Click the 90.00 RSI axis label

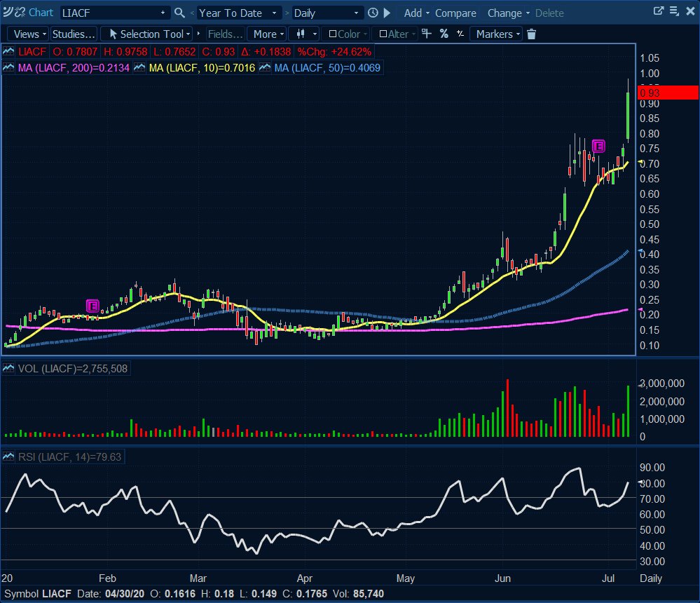(652, 467)
